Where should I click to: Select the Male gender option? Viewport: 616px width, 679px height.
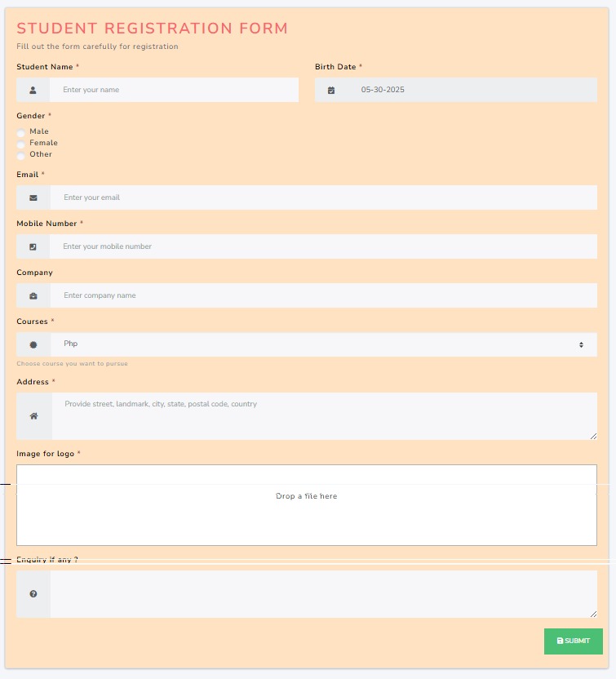tap(21, 132)
